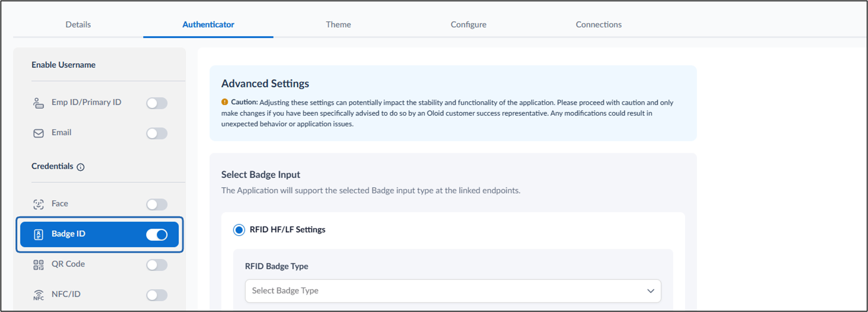Click the Email envelope icon
Viewport: 868px width, 312px height.
pos(39,133)
